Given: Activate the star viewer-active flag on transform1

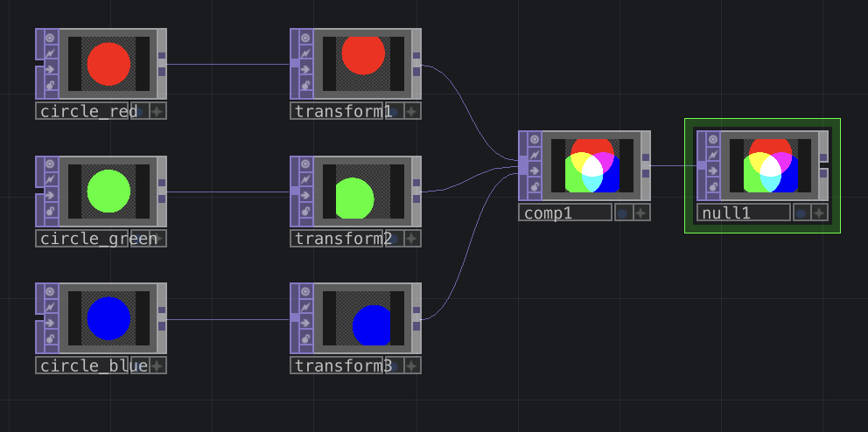Looking at the screenshot, I should (412, 111).
